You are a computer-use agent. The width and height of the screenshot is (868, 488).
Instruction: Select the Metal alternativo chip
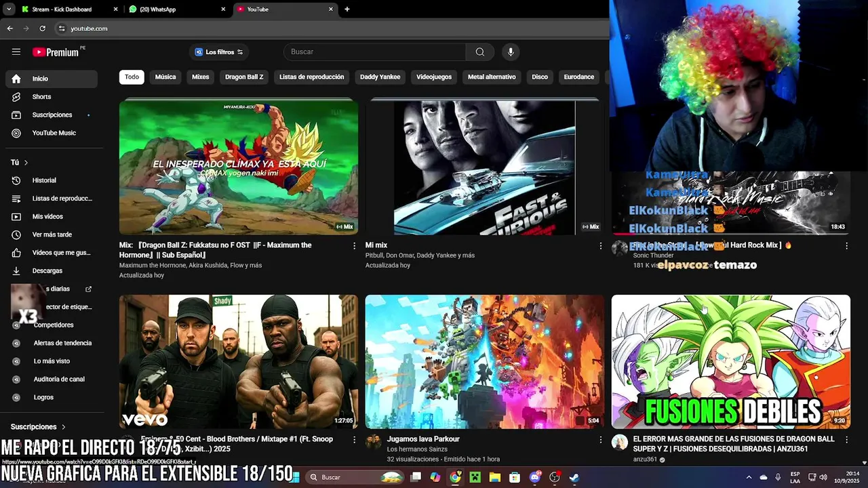click(492, 77)
